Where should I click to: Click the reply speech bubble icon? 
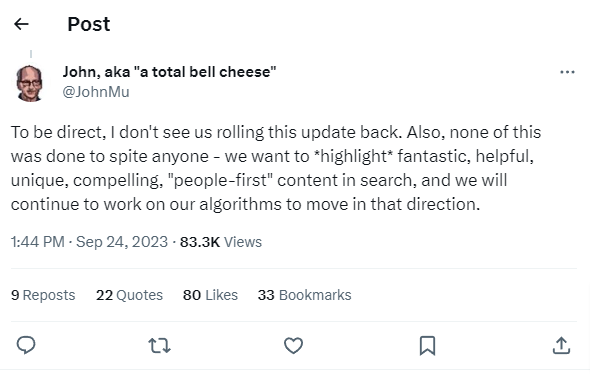pyautogui.click(x=26, y=345)
